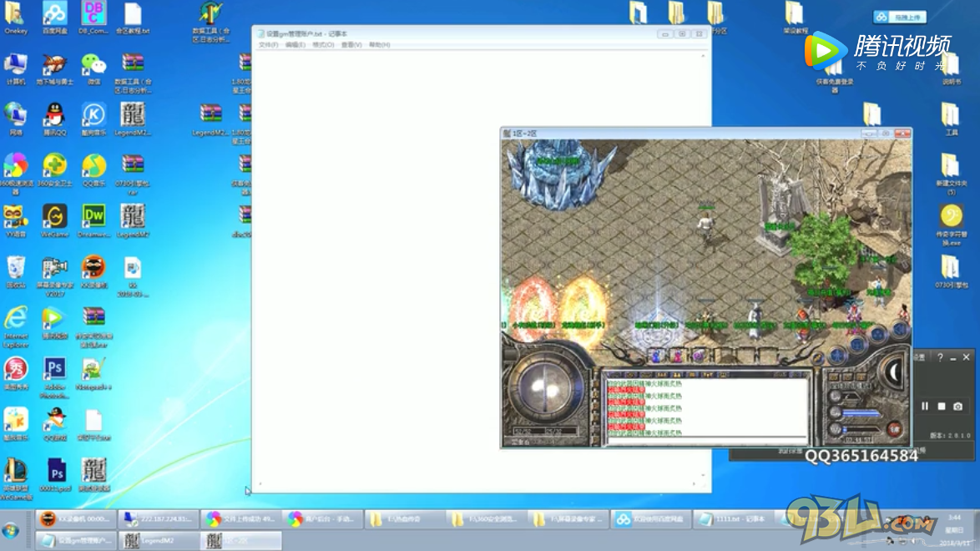Viewport: 980px width, 551px height.
Task: Take a screenshot with recorder camera button
Action: coord(957,406)
